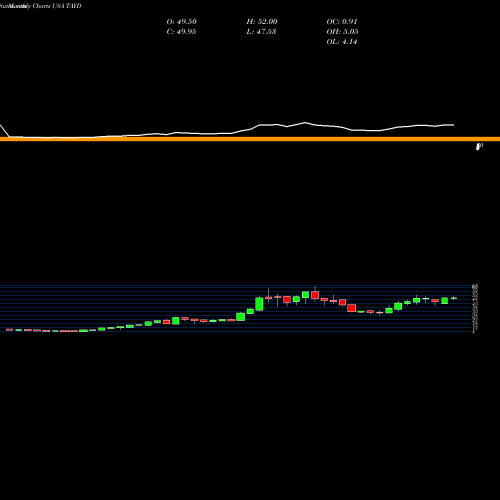Viewport: 500px width, 500px height.
Task: Click the high price value H: 52.00
Action: point(262,22)
